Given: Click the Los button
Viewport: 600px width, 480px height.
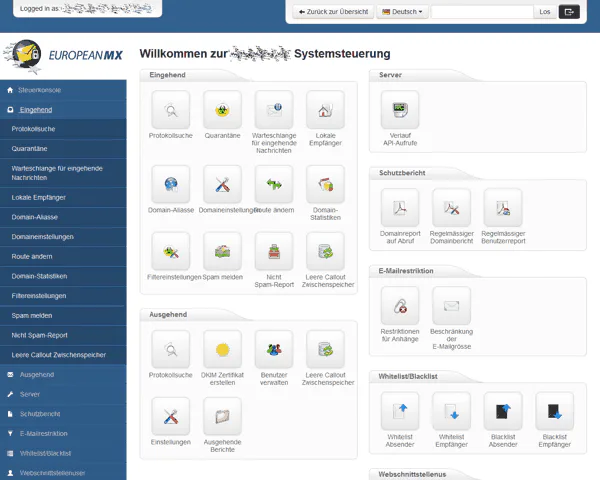Looking at the screenshot, I should (545, 12).
